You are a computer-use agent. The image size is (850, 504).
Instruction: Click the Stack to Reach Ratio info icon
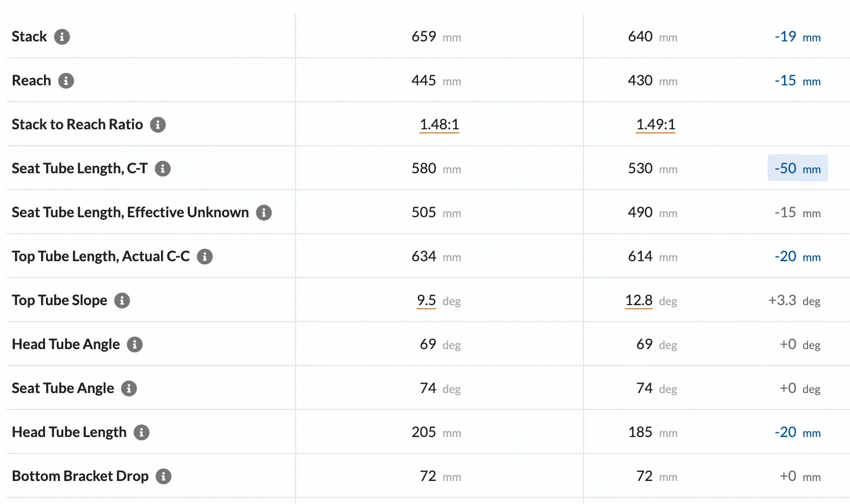pyautogui.click(x=158, y=125)
